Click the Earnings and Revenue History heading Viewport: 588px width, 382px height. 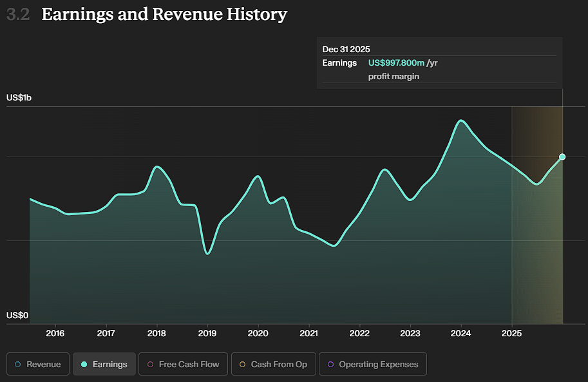pyautogui.click(x=164, y=14)
